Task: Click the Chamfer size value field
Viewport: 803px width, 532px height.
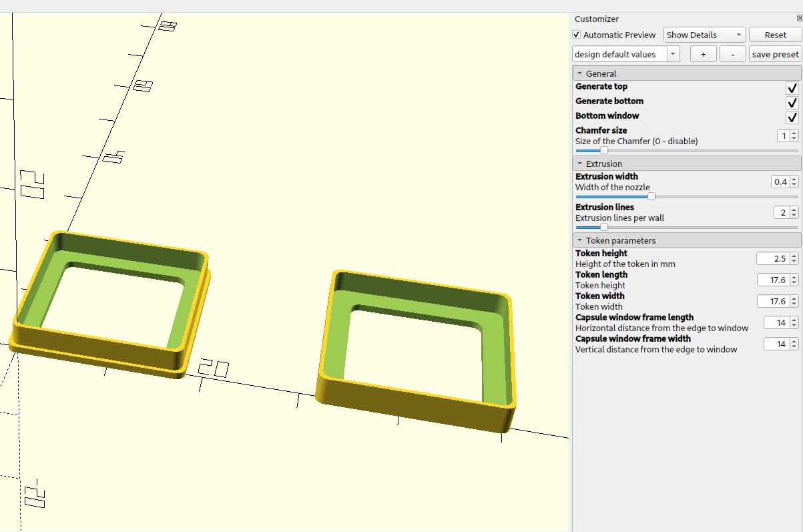Action: pyautogui.click(x=782, y=136)
